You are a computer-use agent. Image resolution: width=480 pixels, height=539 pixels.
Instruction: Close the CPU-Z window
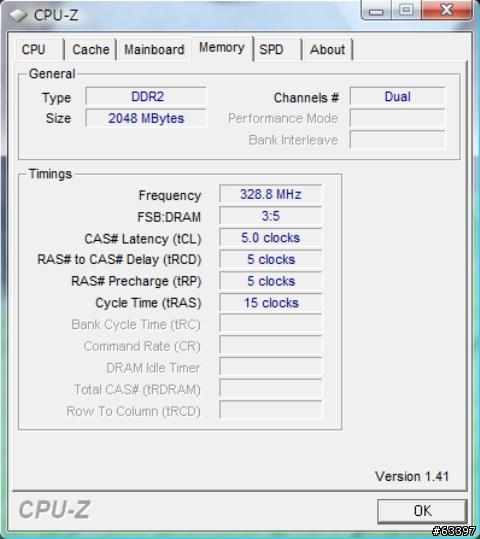point(447,10)
